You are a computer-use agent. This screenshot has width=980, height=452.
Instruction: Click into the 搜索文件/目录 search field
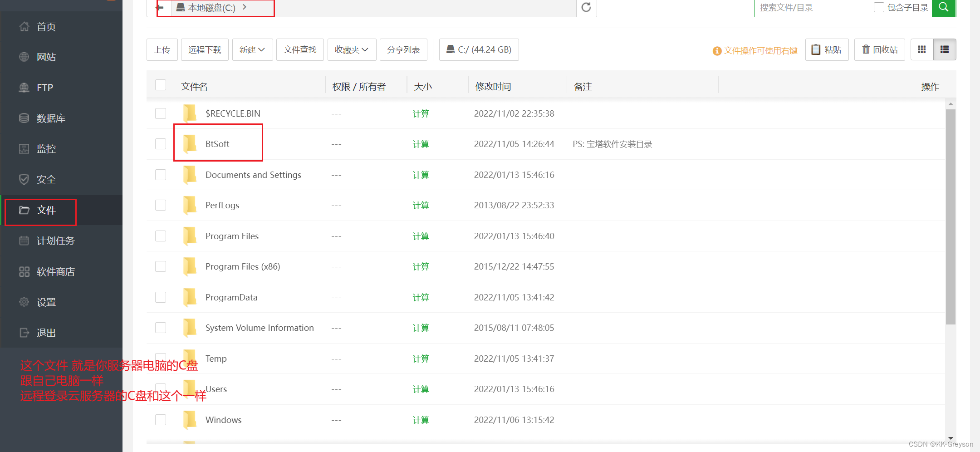click(x=812, y=7)
